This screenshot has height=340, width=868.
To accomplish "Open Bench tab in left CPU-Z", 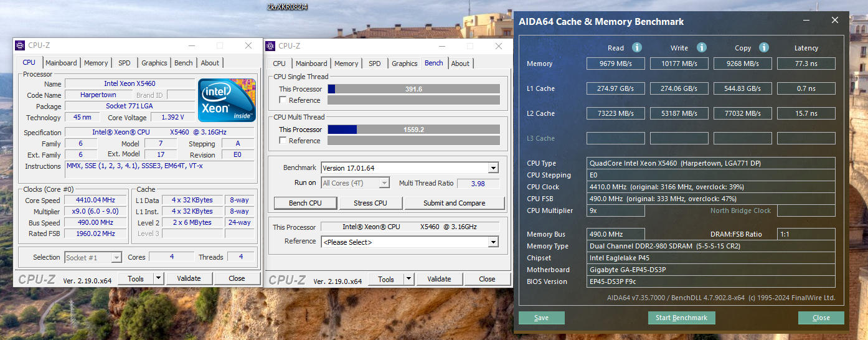I will (x=183, y=63).
